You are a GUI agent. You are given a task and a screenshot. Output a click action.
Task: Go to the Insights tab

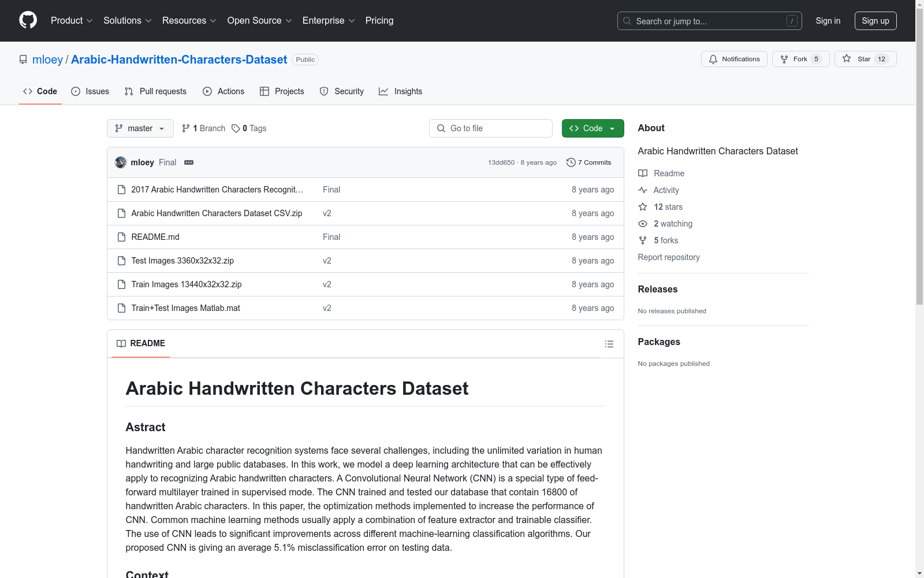(x=400, y=91)
